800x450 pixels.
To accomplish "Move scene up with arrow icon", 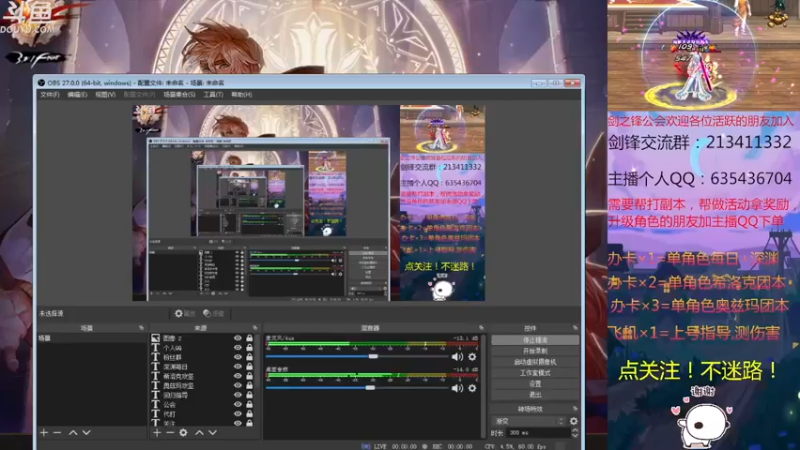I will tap(73, 433).
